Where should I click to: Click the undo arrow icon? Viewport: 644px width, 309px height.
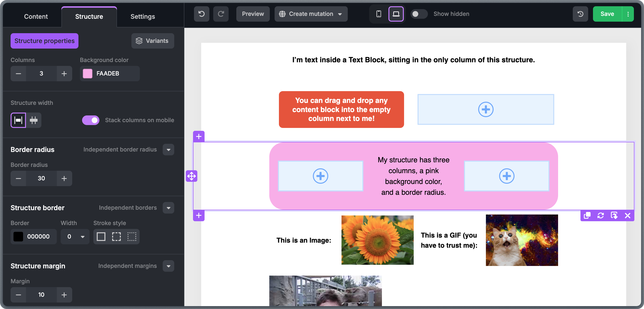[201, 14]
